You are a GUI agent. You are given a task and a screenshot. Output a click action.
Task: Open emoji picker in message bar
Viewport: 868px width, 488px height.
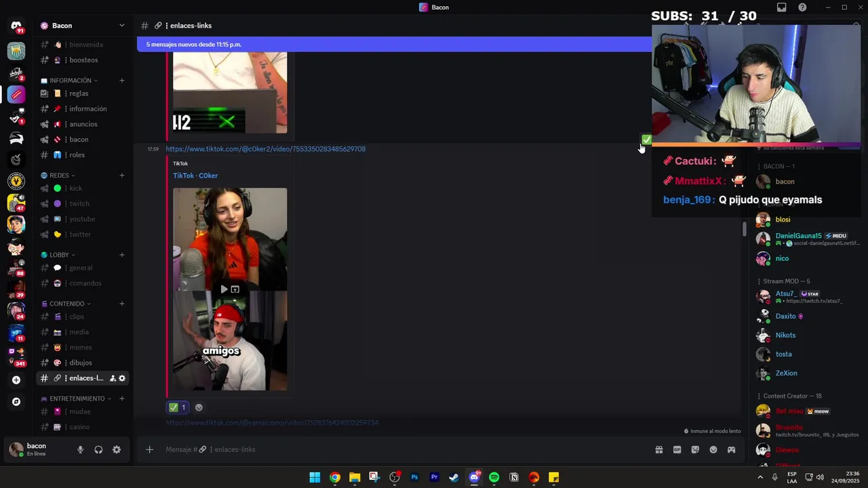pos(713,449)
